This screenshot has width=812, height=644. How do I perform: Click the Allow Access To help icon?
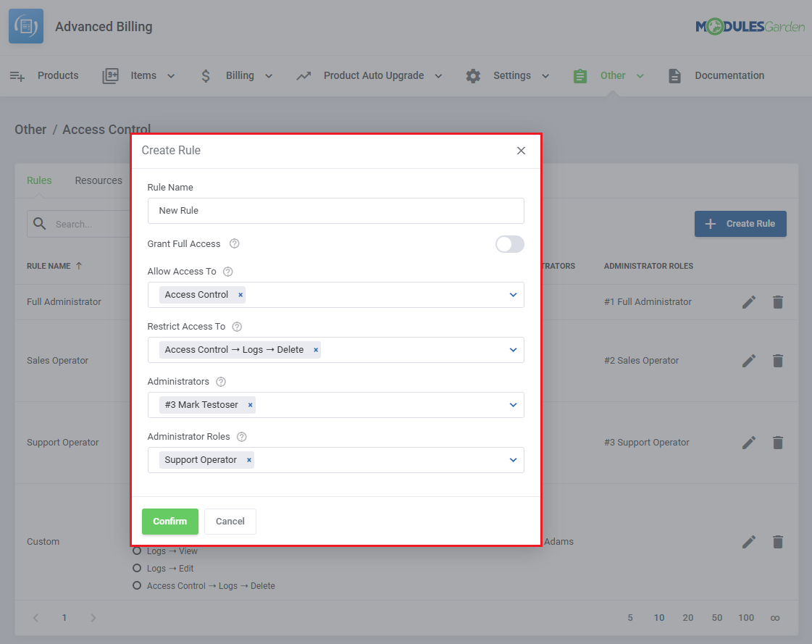pyautogui.click(x=228, y=272)
